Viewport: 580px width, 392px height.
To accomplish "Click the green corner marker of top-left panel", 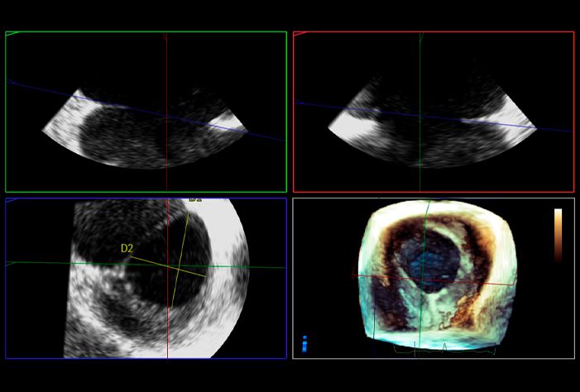I will [12, 34].
